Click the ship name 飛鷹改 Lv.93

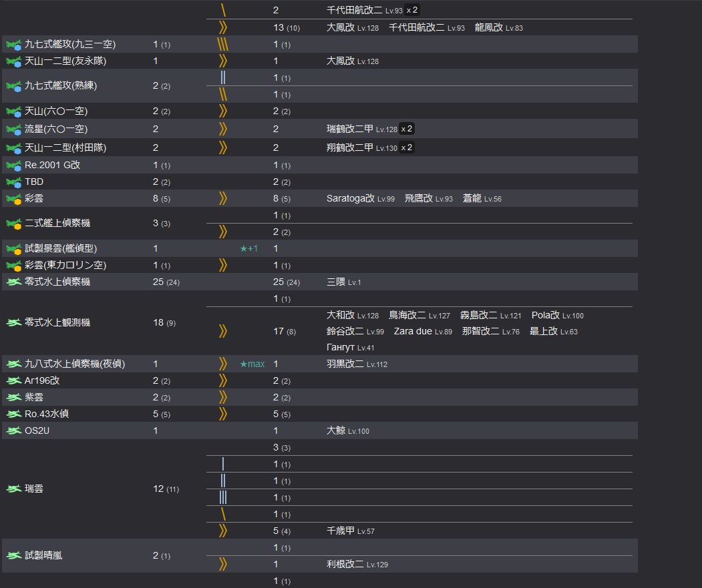click(428, 199)
